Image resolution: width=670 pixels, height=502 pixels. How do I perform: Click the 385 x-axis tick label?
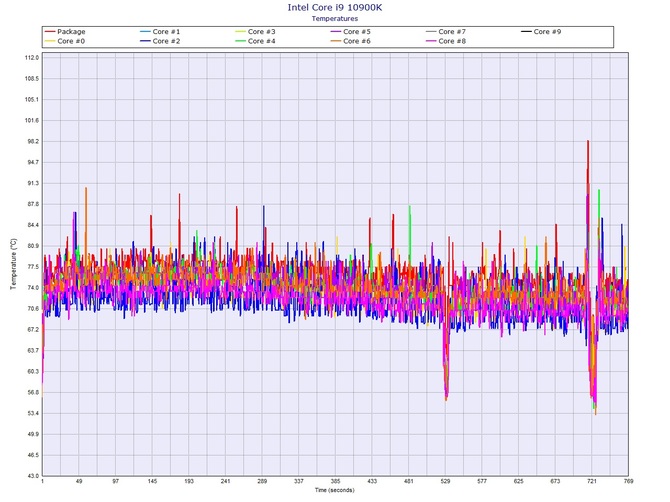(x=335, y=481)
